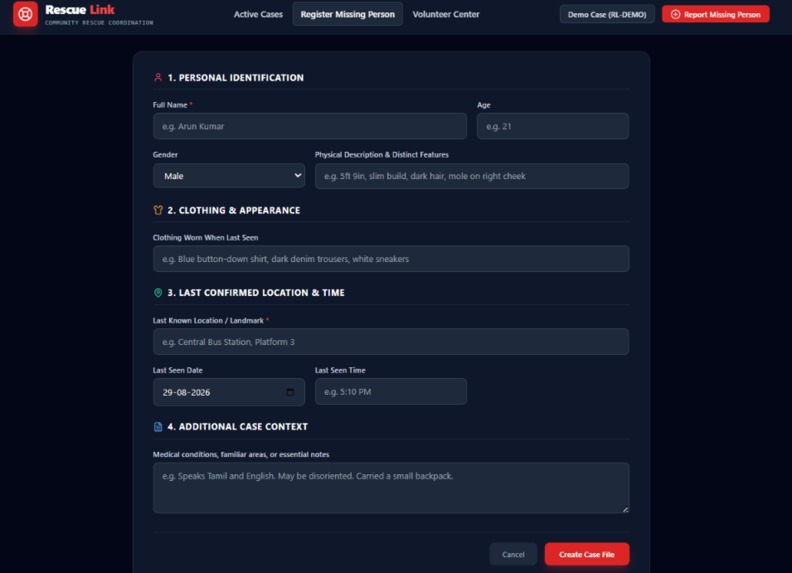Submit with the Create Case File button
The height and width of the screenshot is (573, 792).
(x=587, y=554)
